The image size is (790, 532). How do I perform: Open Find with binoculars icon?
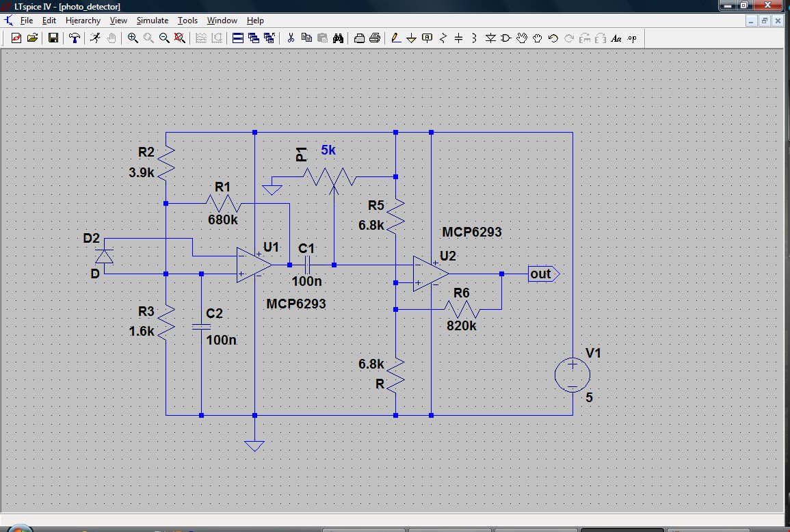(338, 38)
